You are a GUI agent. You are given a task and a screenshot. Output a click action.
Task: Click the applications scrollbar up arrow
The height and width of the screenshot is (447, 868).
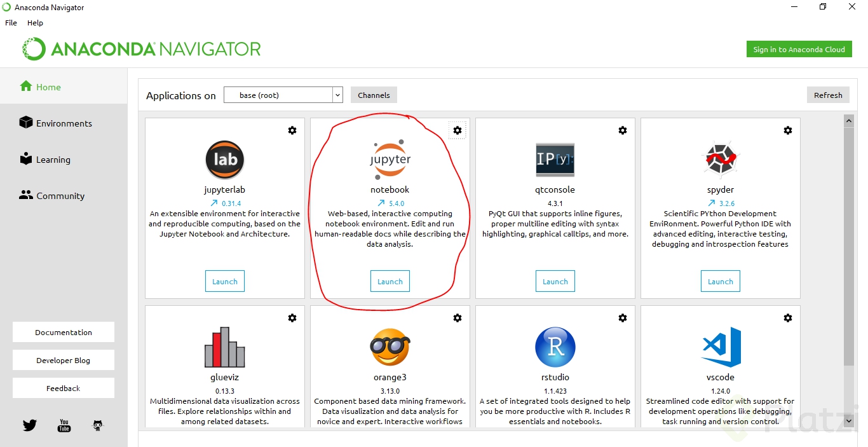coord(848,120)
